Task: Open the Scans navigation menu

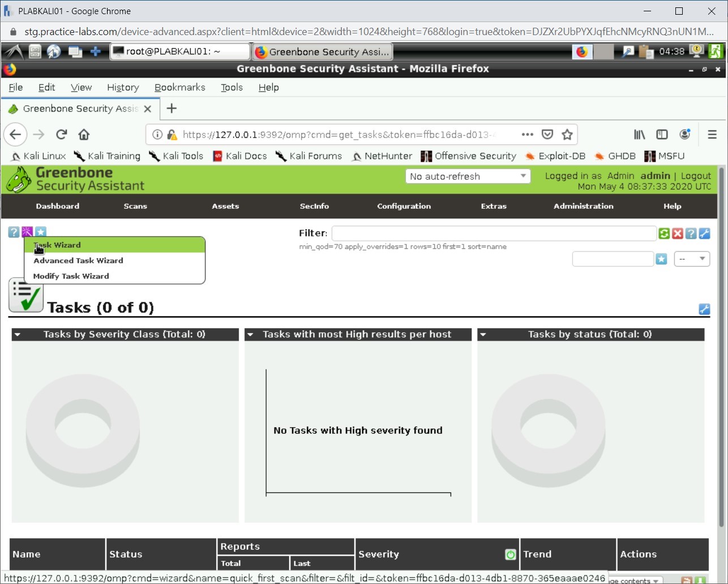Action: click(x=135, y=207)
